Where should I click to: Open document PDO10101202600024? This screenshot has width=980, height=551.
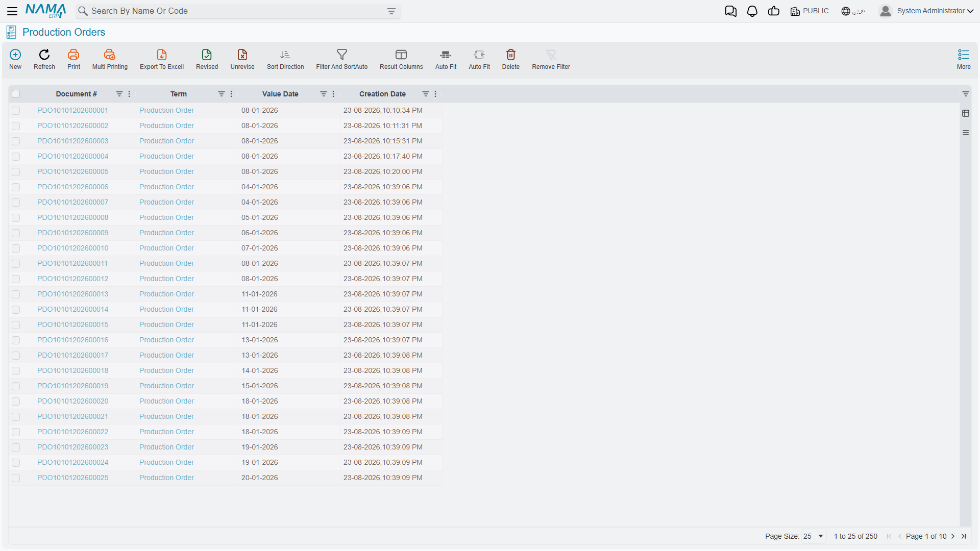(73, 462)
